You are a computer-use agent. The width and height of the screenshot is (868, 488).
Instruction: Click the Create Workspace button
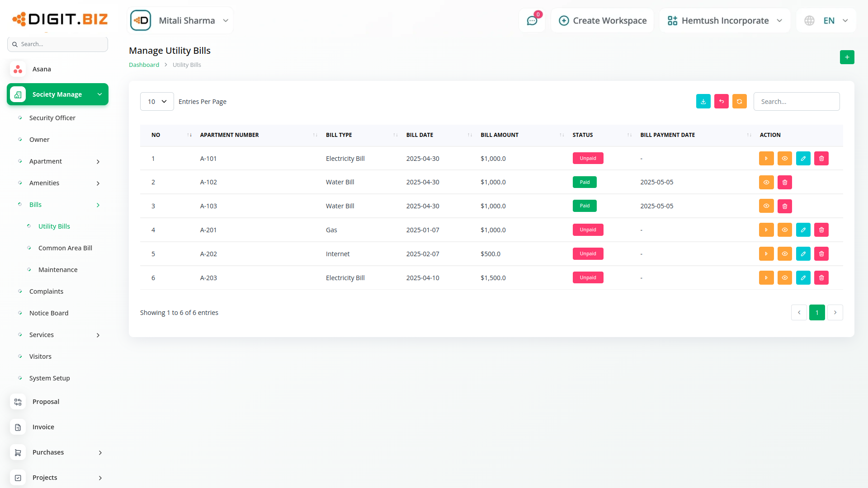coord(603,21)
